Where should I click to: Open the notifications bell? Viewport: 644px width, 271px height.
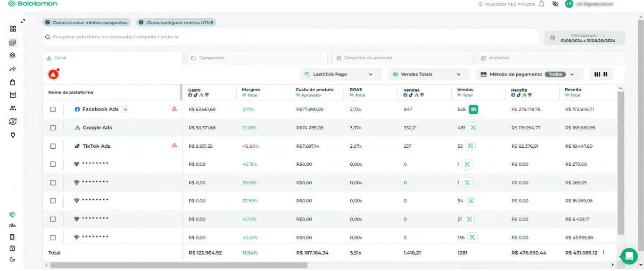coord(542,4)
